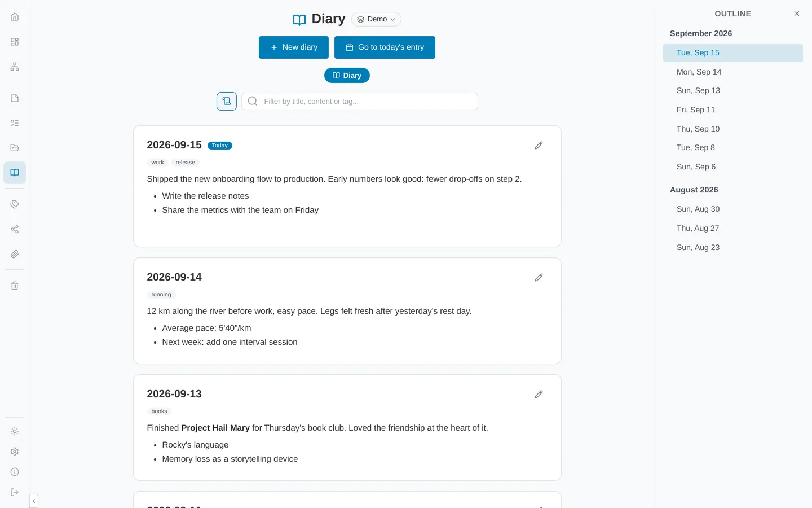
Task: Click the August 2026 outline heading
Action: coord(694,190)
